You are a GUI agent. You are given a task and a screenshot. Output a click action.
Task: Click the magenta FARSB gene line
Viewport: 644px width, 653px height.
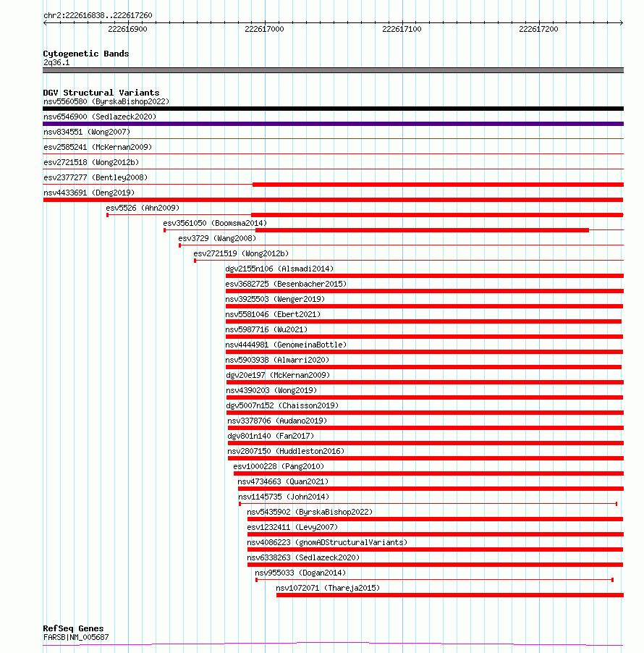click(333, 644)
